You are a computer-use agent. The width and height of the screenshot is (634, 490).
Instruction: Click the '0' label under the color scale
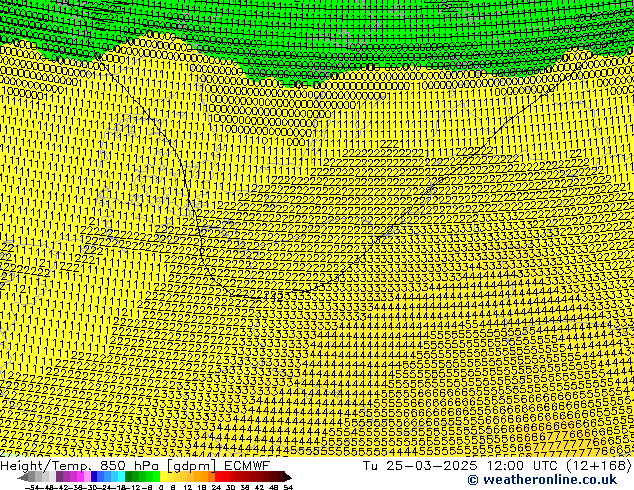point(161,488)
